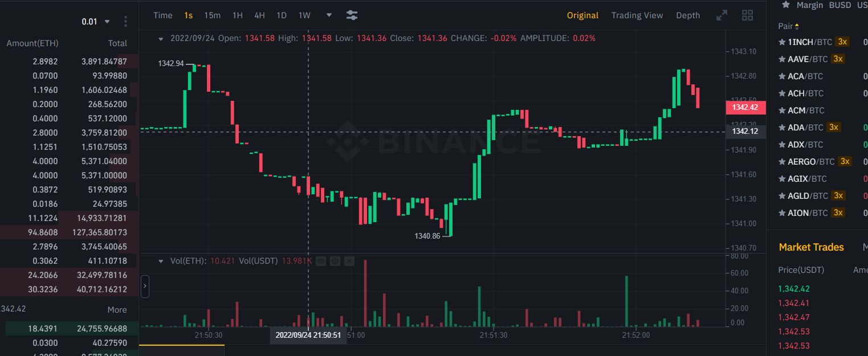Click the favorites star filter icon

786,5
